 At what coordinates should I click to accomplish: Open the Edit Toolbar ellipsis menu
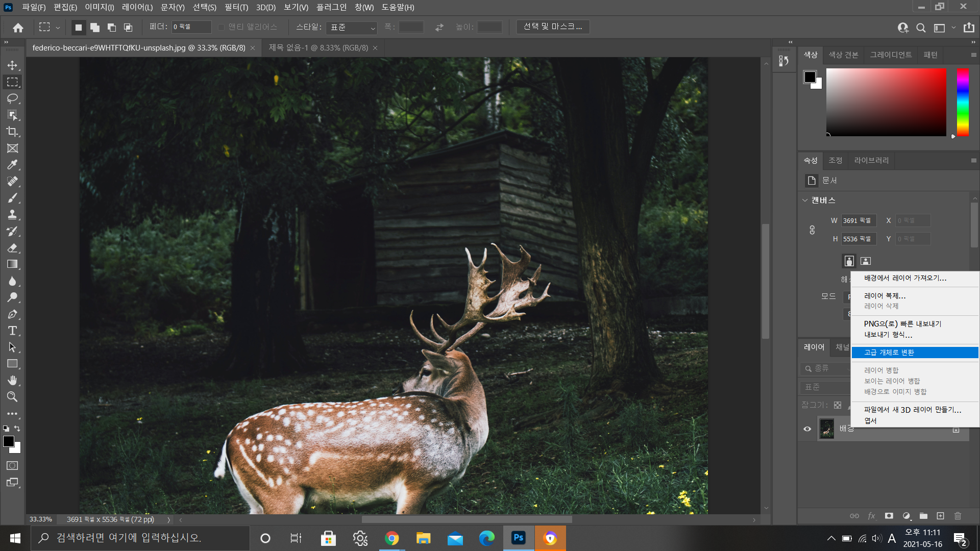tap(12, 414)
